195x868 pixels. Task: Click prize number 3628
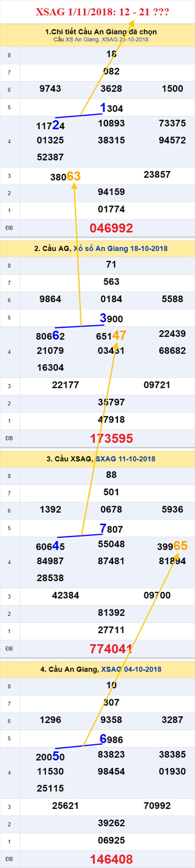(111, 89)
